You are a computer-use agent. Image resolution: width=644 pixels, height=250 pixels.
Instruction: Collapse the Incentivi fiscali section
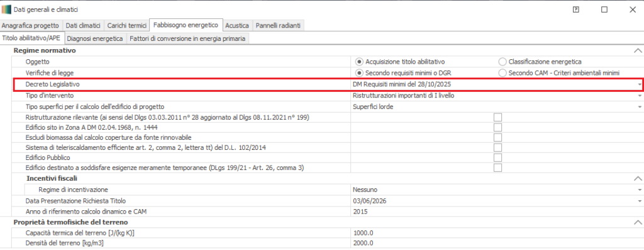tap(638, 178)
